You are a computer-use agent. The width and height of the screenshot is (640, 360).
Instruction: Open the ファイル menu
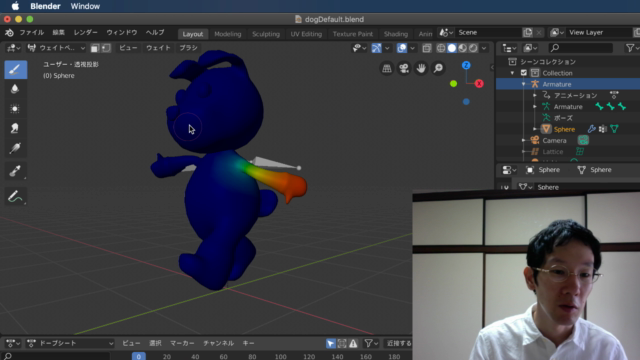31,33
